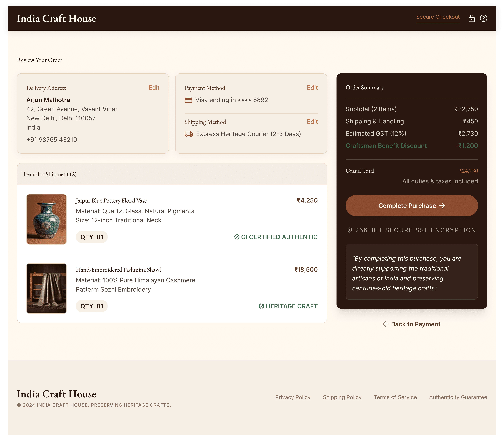The image size is (504, 435).
Task: Click the 42, Green Avenue address line
Action: (72, 109)
